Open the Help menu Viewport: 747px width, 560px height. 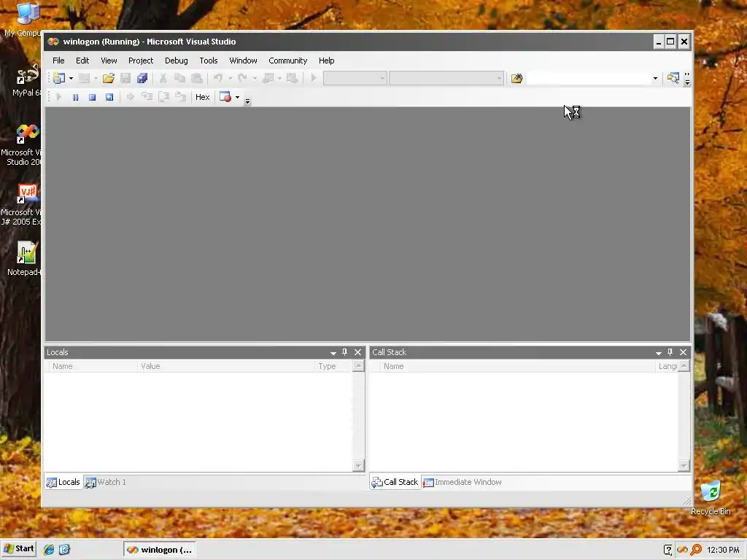pos(326,61)
